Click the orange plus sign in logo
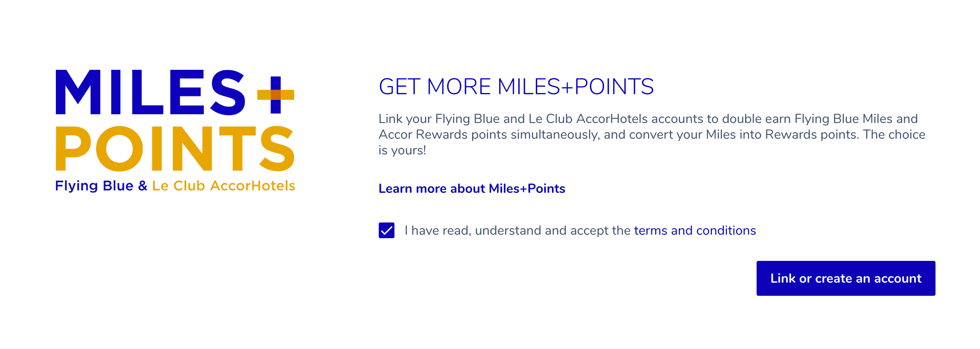 (x=276, y=94)
